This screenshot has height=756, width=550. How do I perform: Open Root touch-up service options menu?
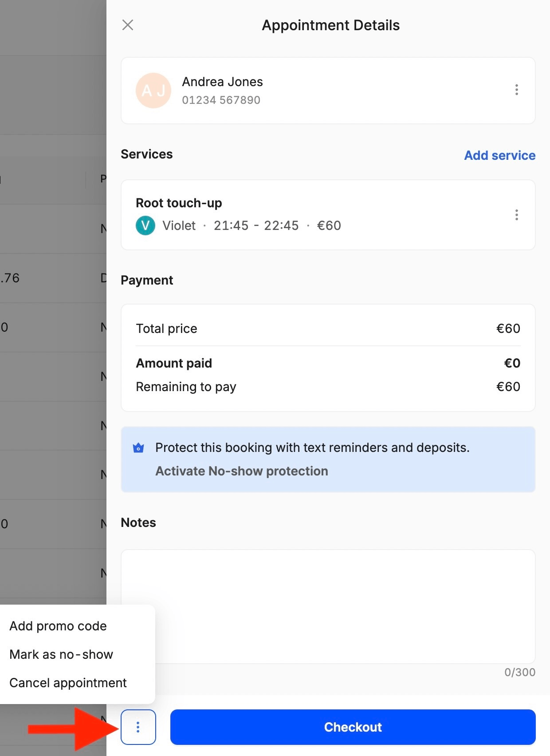point(516,215)
